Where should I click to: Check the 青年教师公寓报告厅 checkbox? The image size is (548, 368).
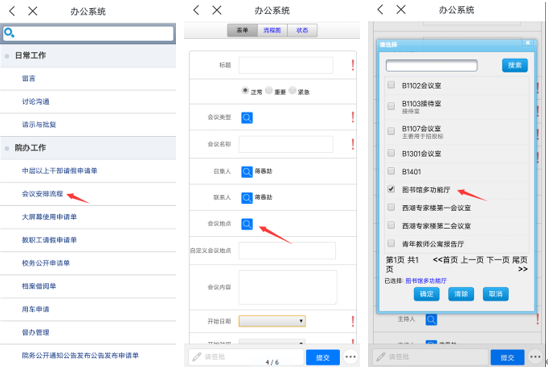[391, 243]
